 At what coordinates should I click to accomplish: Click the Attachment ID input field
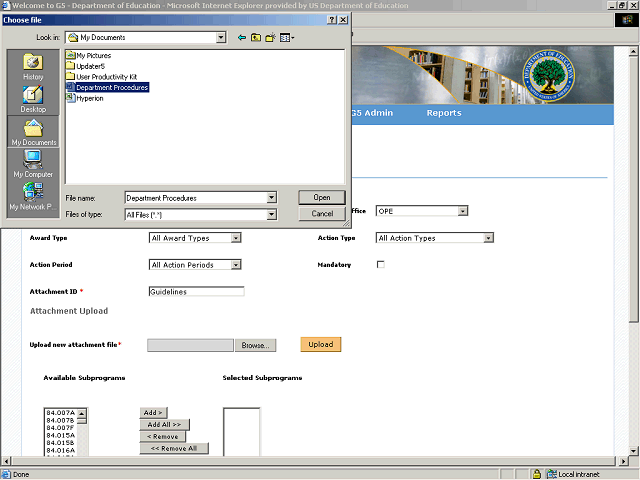[x=196, y=291]
